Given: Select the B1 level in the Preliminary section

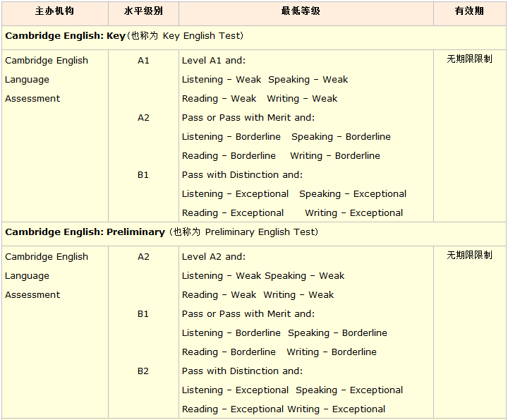Looking at the screenshot, I should point(143,314).
